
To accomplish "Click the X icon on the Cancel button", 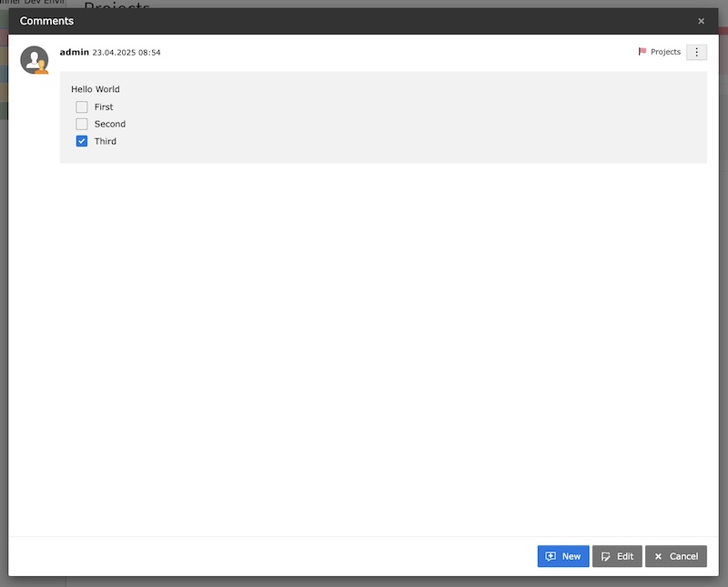I will click(x=658, y=556).
